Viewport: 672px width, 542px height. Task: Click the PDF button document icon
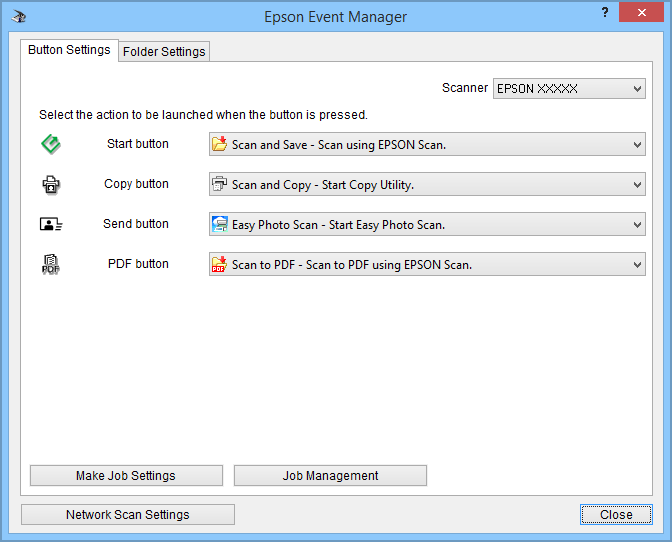(x=51, y=264)
